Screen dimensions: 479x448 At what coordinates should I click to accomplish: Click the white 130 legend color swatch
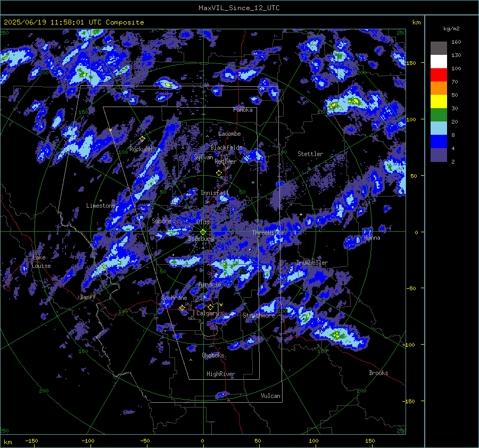tap(439, 61)
